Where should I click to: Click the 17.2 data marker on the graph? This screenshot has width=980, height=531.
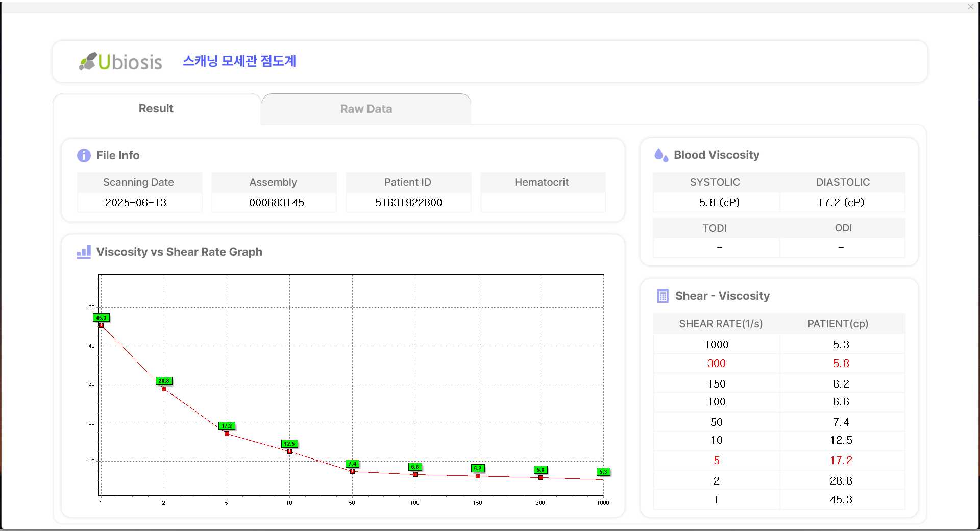pyautogui.click(x=227, y=433)
